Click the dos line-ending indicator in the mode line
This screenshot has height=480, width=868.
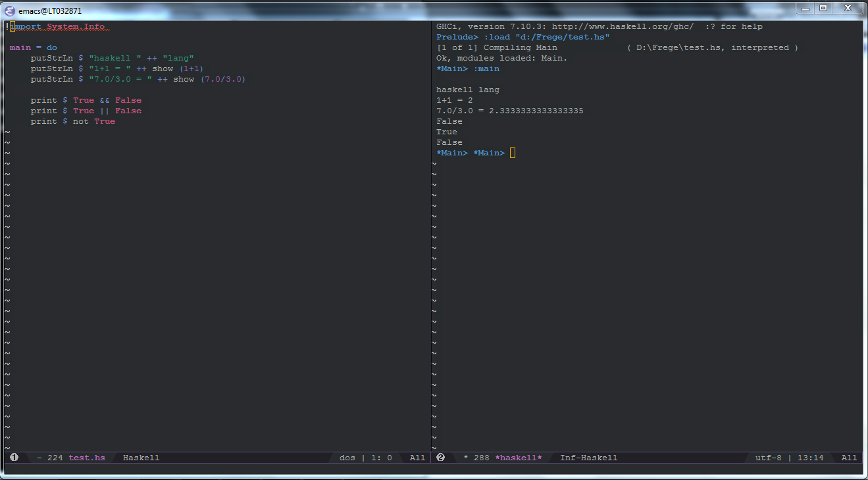tap(347, 457)
